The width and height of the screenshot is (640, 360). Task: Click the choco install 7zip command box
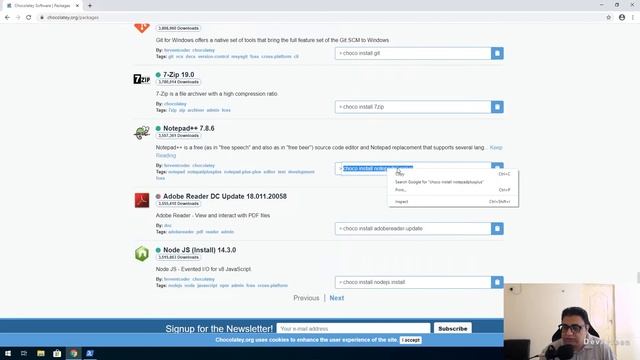coord(413,107)
